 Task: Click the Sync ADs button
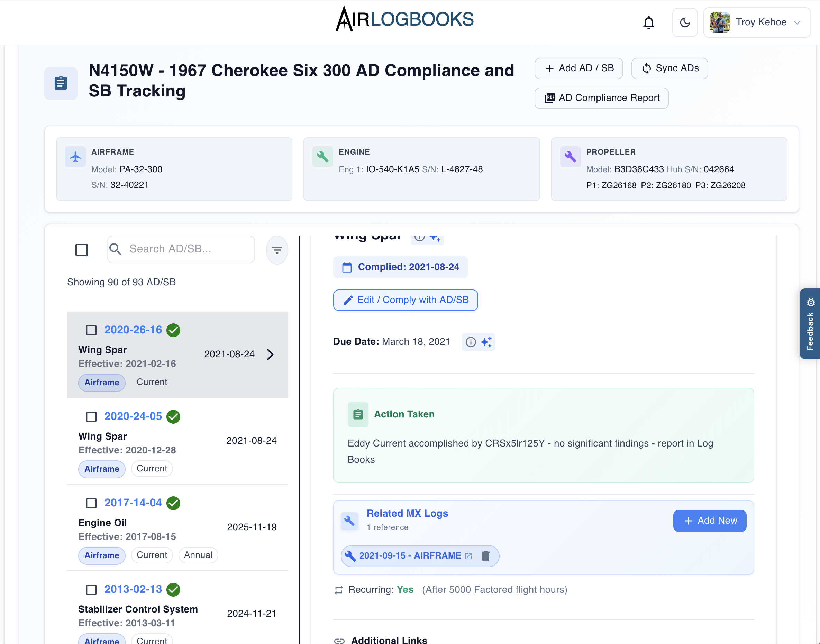669,68
